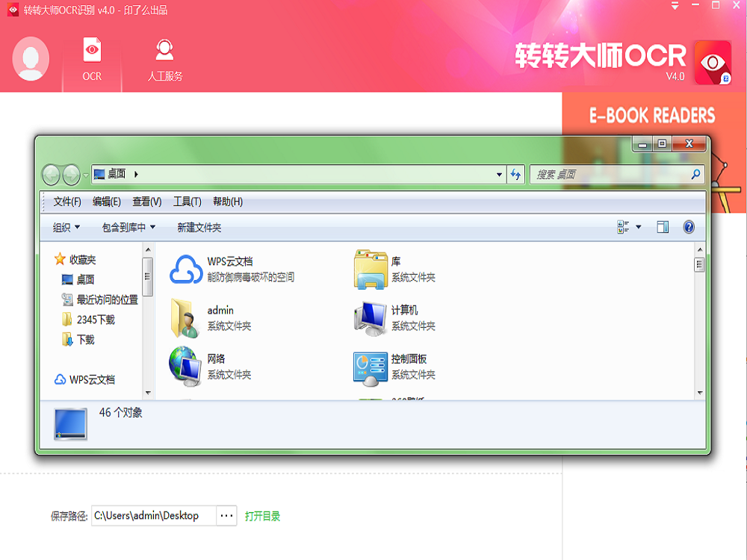Select the admin folder name text
The image size is (747, 560).
point(220,311)
